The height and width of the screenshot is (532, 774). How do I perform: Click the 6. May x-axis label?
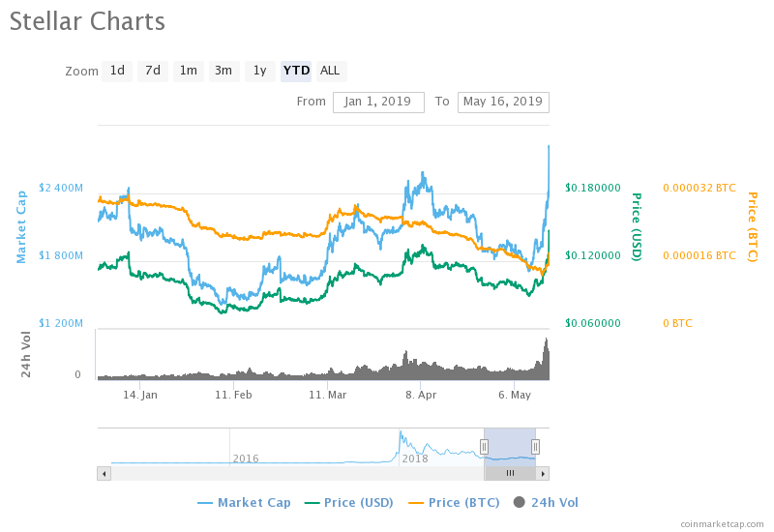click(515, 396)
